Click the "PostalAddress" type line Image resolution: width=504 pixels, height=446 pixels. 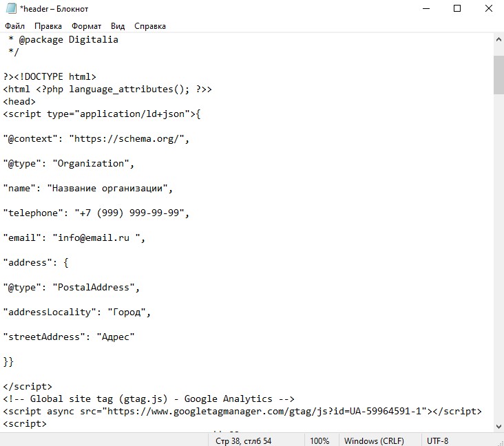coord(72,287)
